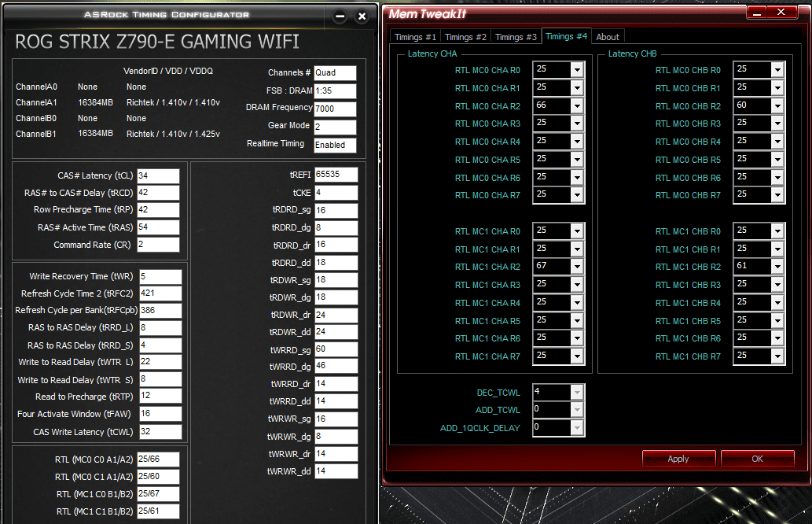Open RTL MC1 CHB R4 dropdown
Screen dimensions: 812x524
pyautogui.click(x=777, y=303)
